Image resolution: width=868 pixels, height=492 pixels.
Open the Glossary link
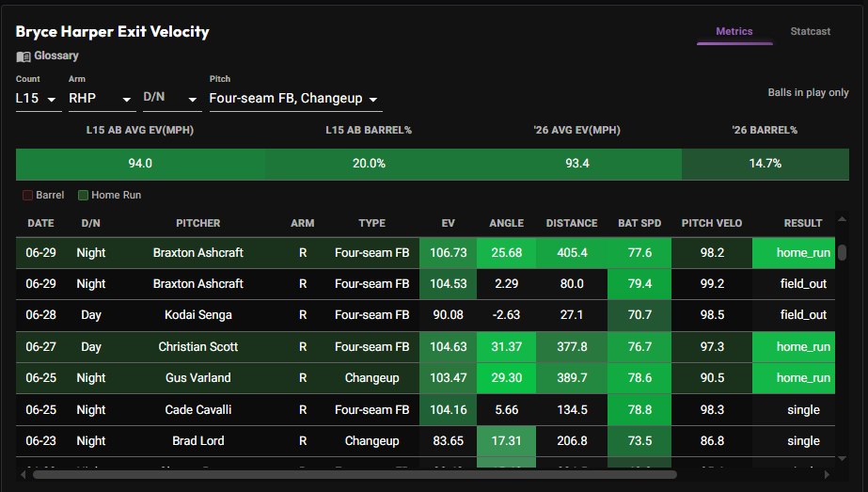pyautogui.click(x=56, y=56)
